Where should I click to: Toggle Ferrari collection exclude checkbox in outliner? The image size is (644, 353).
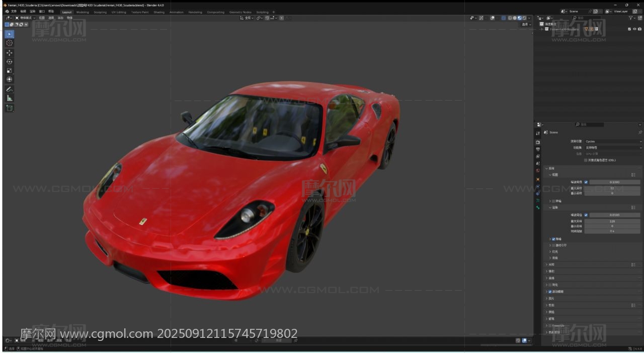tap(629, 29)
